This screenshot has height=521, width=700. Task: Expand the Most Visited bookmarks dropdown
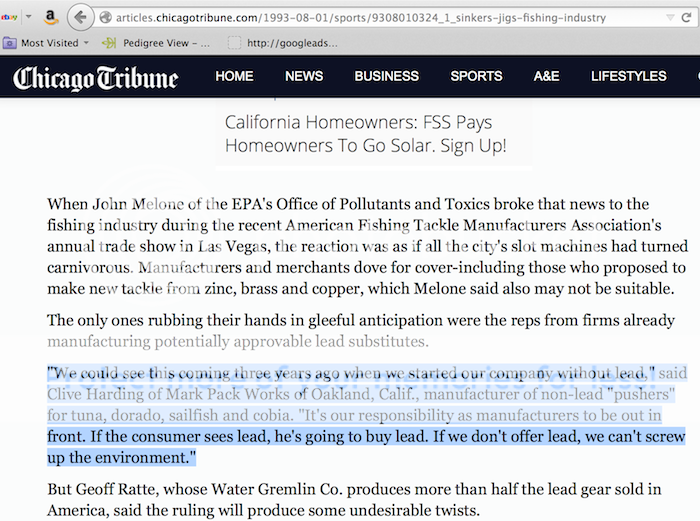(87, 43)
